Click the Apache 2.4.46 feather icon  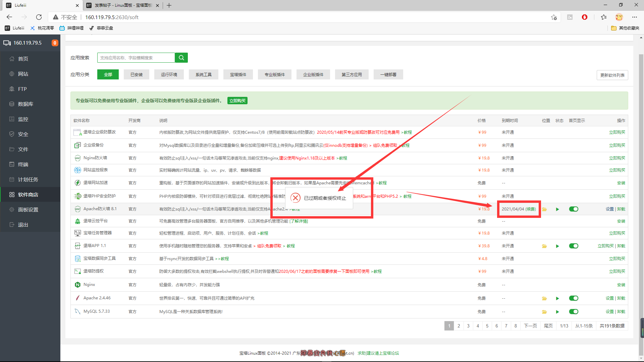coord(77,298)
